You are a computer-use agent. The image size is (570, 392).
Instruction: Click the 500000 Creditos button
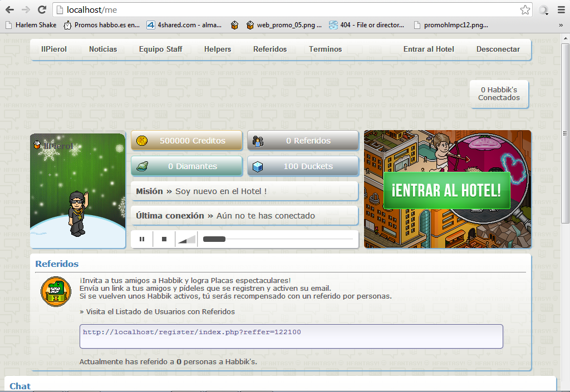[x=186, y=141]
